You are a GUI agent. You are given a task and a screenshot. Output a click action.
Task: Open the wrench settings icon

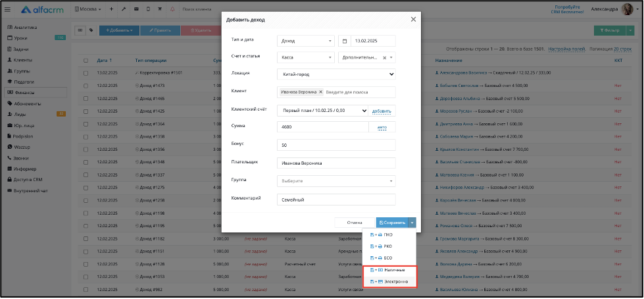[x=124, y=9]
